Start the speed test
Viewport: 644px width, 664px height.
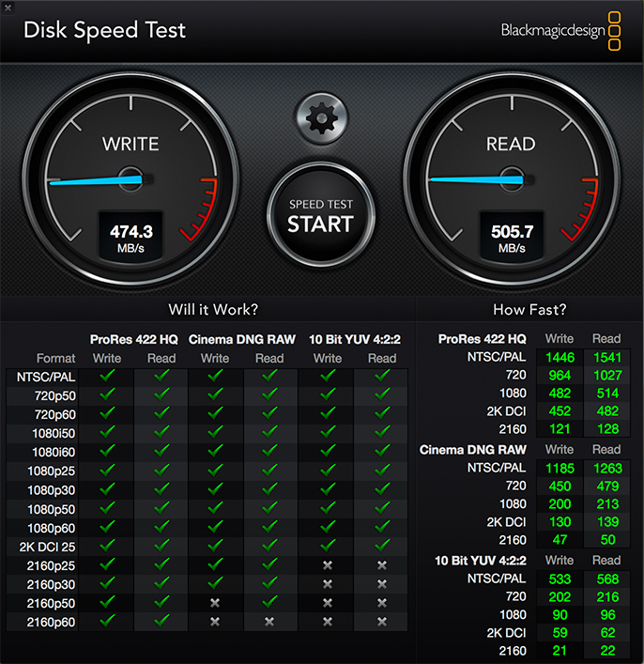[x=321, y=216]
